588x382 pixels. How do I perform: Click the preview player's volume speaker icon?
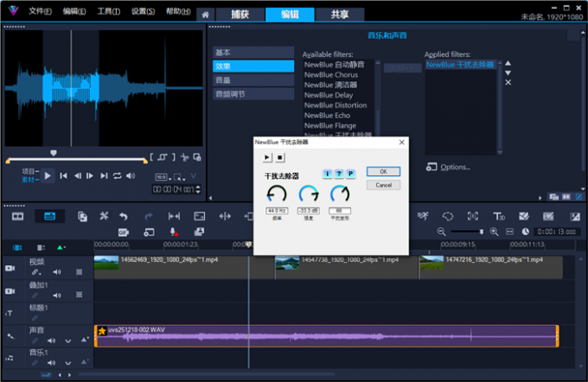131,175
